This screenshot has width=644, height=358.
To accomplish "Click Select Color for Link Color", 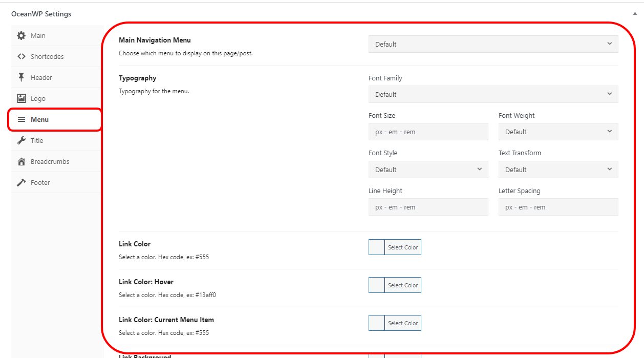I will coord(403,247).
